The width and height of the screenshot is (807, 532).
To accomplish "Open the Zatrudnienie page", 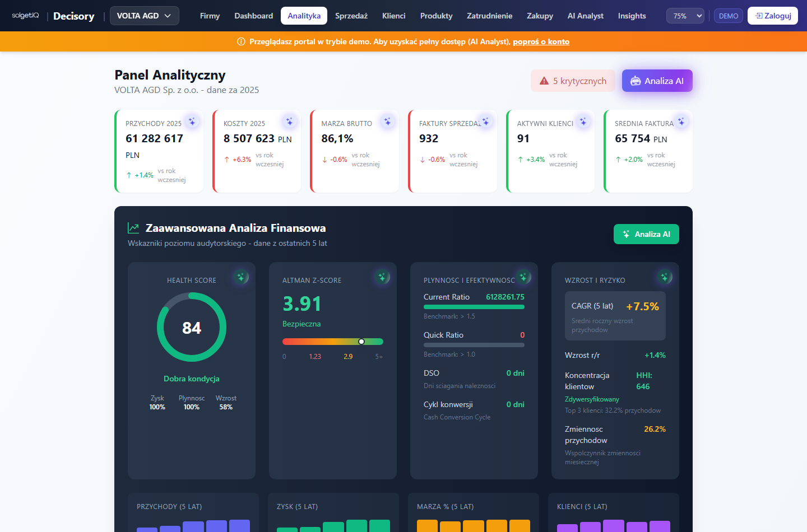I will 489,16.
